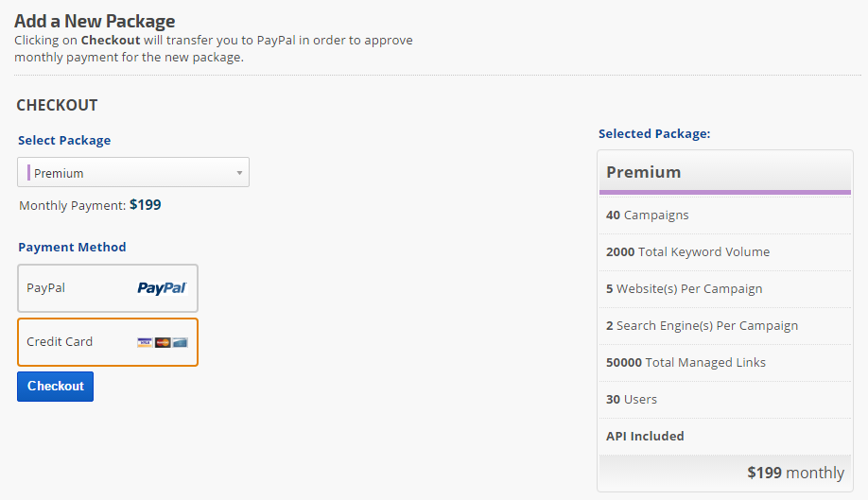Click the Visa card icon

(144, 342)
